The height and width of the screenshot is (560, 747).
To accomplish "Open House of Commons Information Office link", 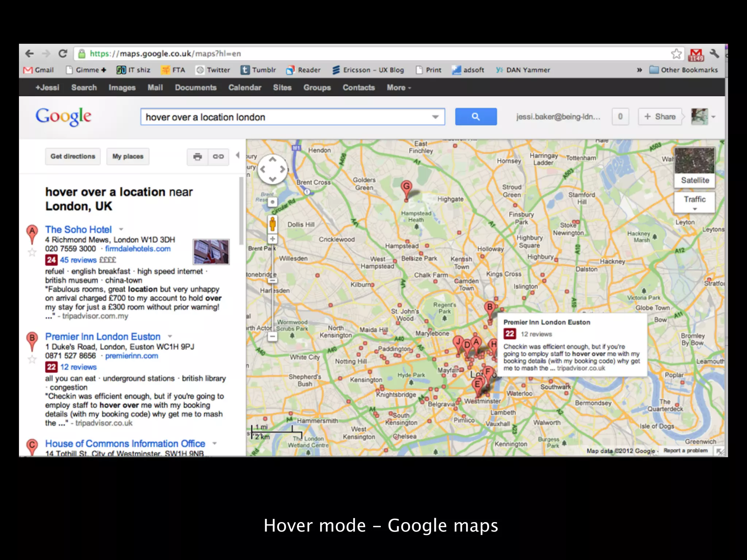I will (x=125, y=444).
